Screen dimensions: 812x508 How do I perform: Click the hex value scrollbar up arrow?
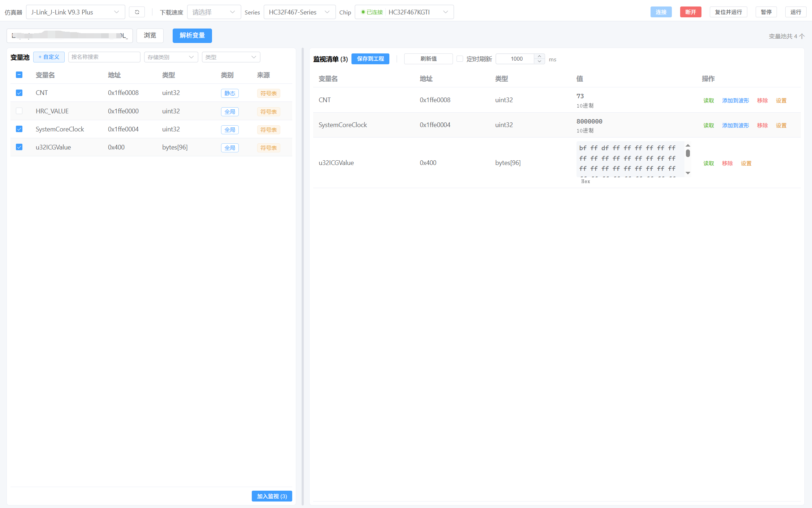pos(688,145)
